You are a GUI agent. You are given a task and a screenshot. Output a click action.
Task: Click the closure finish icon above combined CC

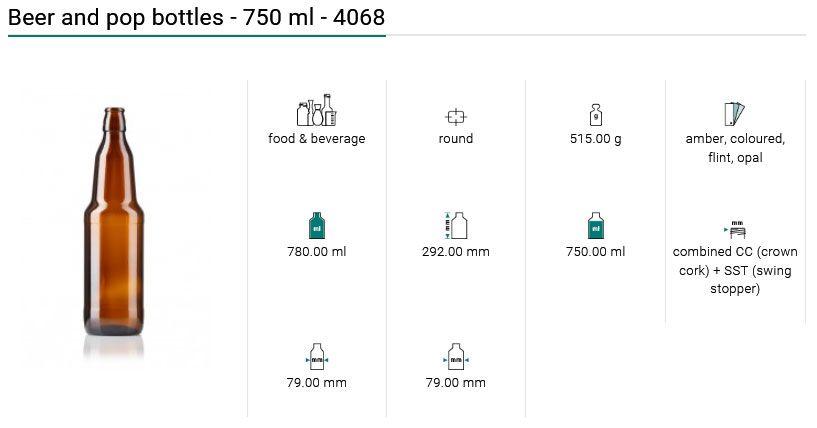click(x=736, y=229)
